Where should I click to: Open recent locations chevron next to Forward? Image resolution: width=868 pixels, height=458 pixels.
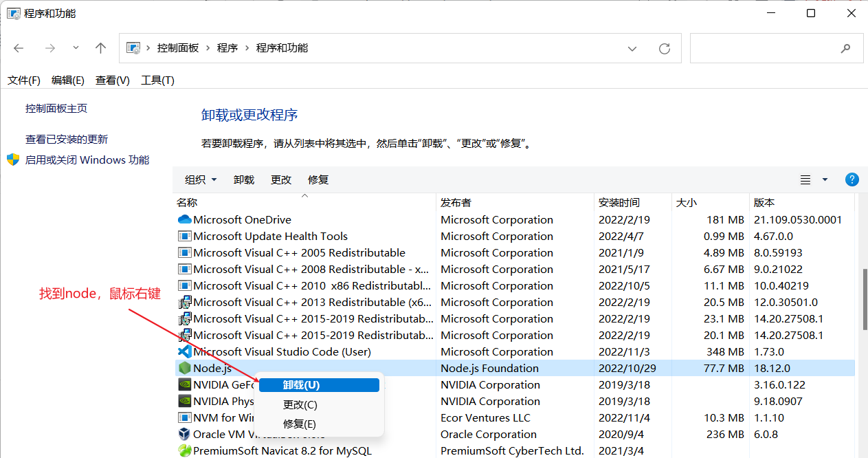(x=76, y=48)
